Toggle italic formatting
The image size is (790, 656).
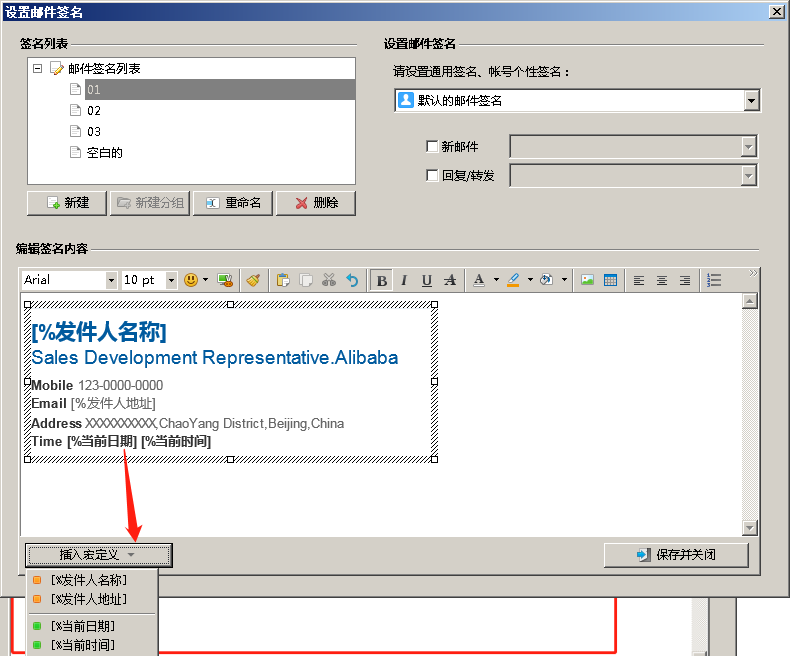click(x=404, y=280)
